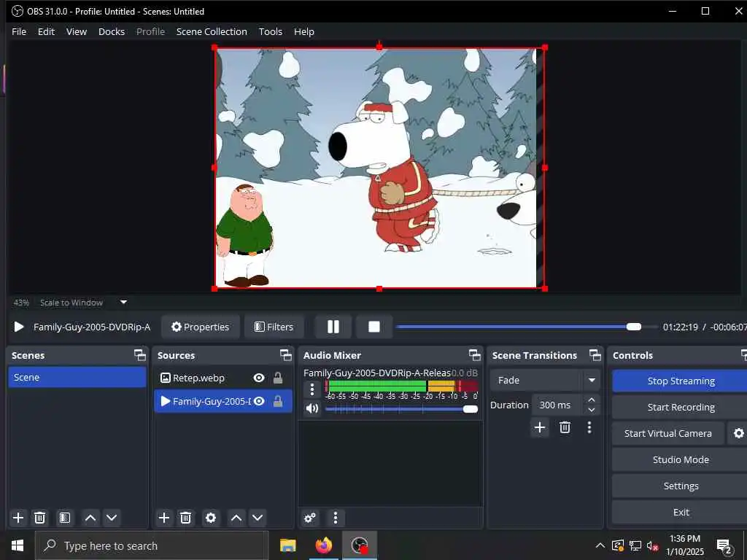Open the Fade transition dropdown
Viewport: 747px width, 560px height.
click(x=544, y=380)
